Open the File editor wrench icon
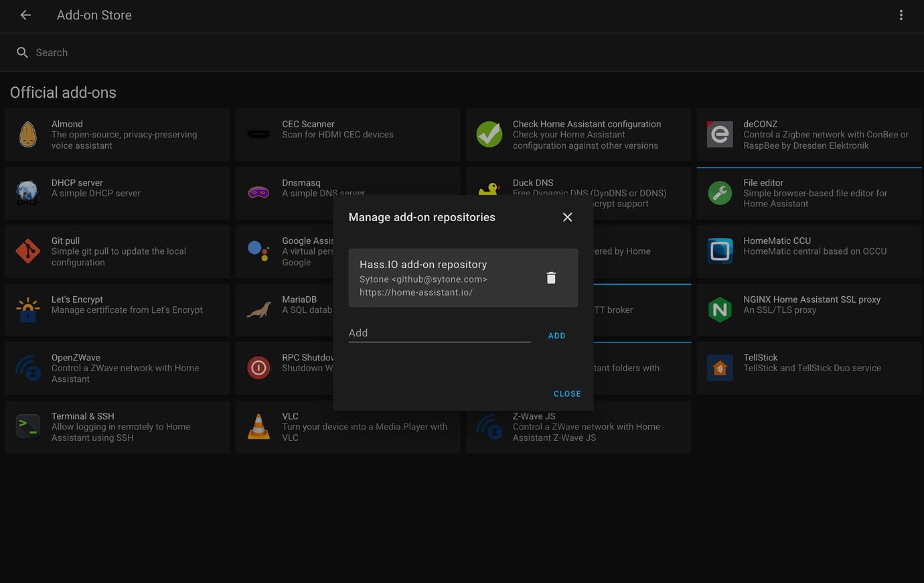Image resolution: width=924 pixels, height=583 pixels. (720, 193)
